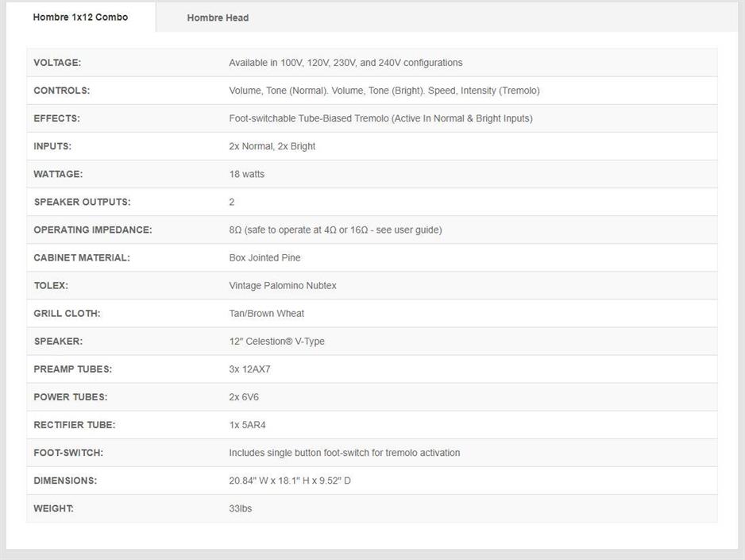The width and height of the screenshot is (745, 560).
Task: Click the Vintage Palomino Nubtex text
Action: click(283, 285)
